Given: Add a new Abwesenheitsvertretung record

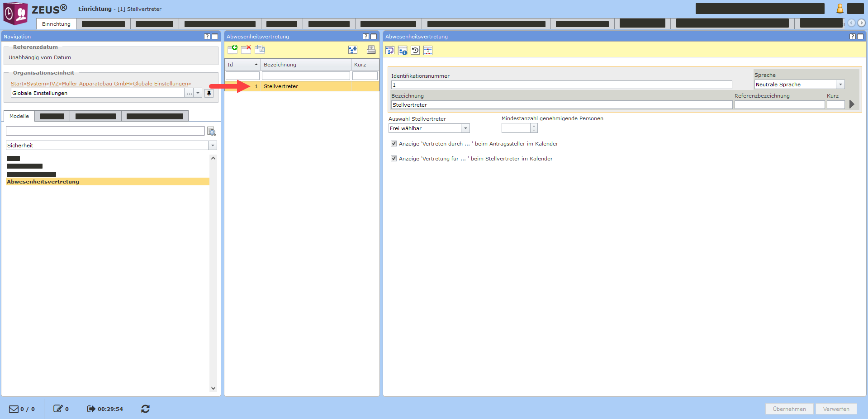Looking at the screenshot, I should 232,49.
